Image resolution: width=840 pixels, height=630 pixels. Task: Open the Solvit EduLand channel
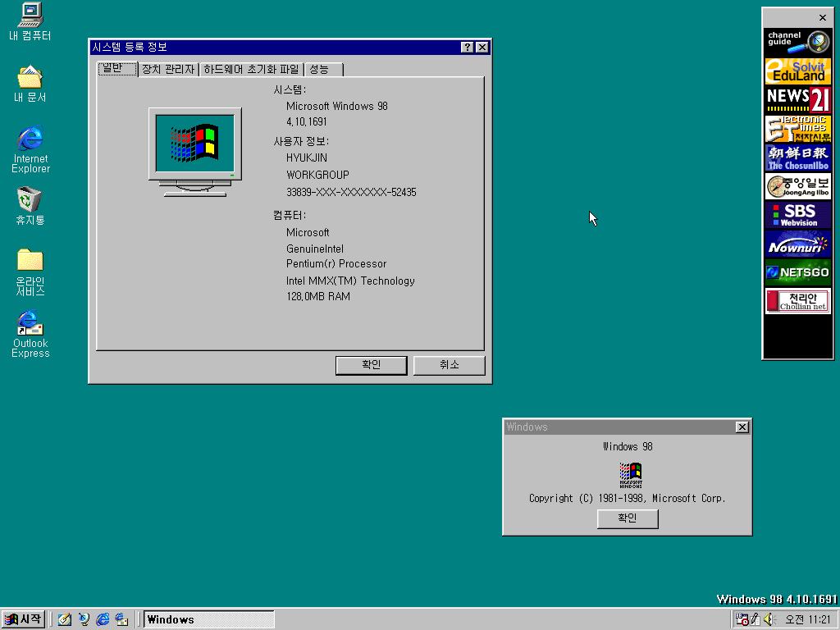(x=797, y=71)
